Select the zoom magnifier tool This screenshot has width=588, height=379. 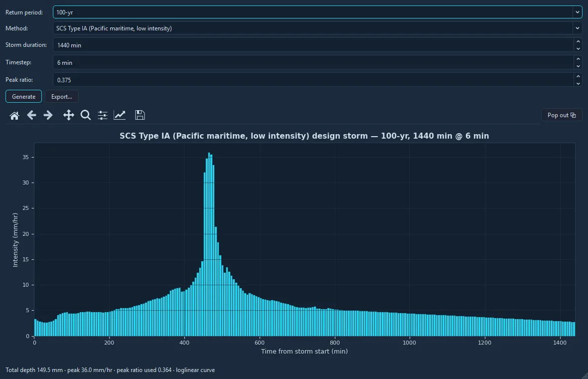coord(86,115)
